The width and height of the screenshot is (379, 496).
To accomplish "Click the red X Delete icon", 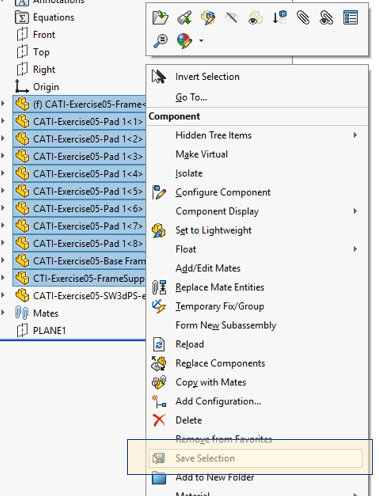I will [x=159, y=420].
